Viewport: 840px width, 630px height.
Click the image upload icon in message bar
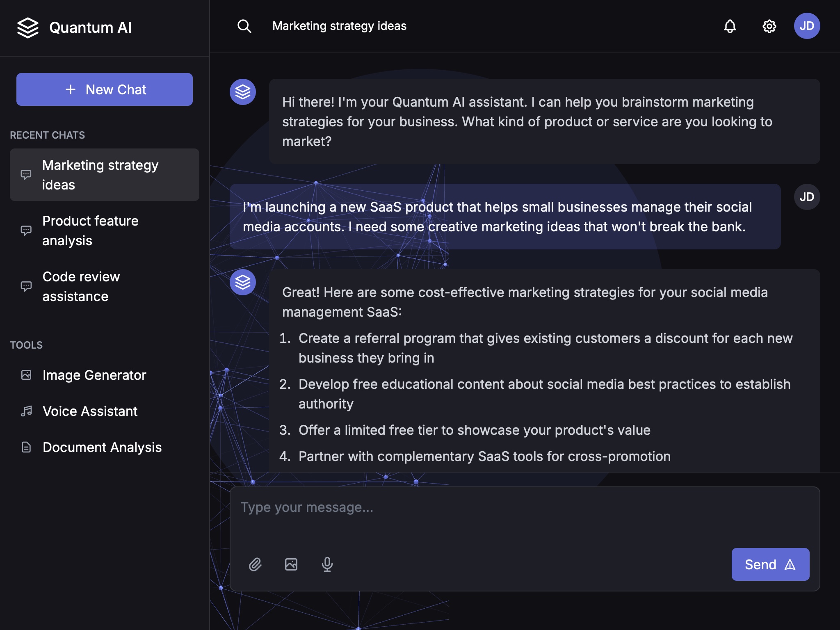tap(291, 564)
